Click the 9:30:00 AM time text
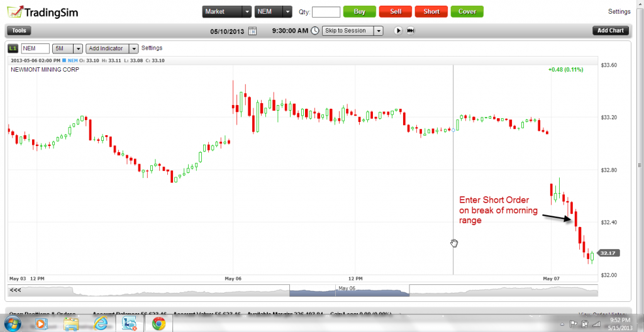Viewport: 644px width, 332px height. 289,31
